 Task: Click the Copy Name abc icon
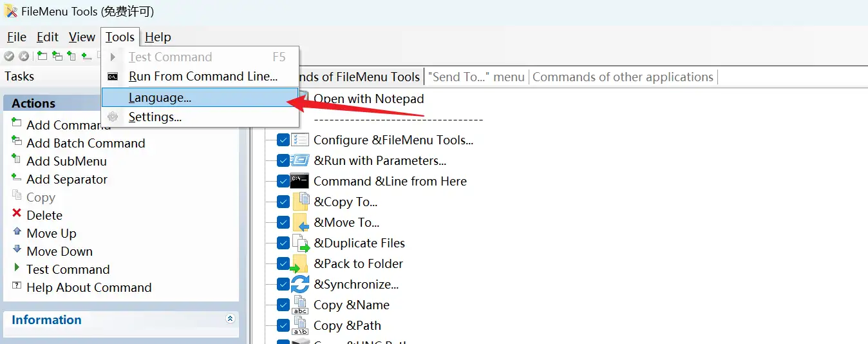coord(300,305)
